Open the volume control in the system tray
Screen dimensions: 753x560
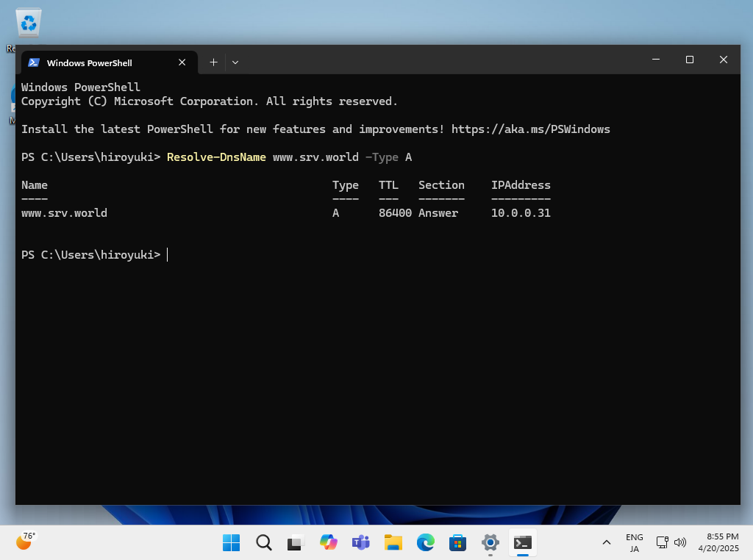click(680, 543)
